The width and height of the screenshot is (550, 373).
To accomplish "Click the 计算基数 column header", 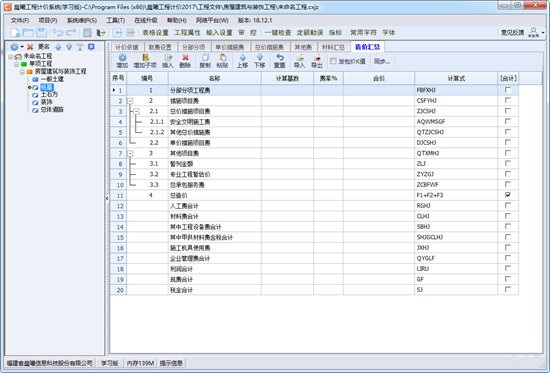I will pos(287,78).
